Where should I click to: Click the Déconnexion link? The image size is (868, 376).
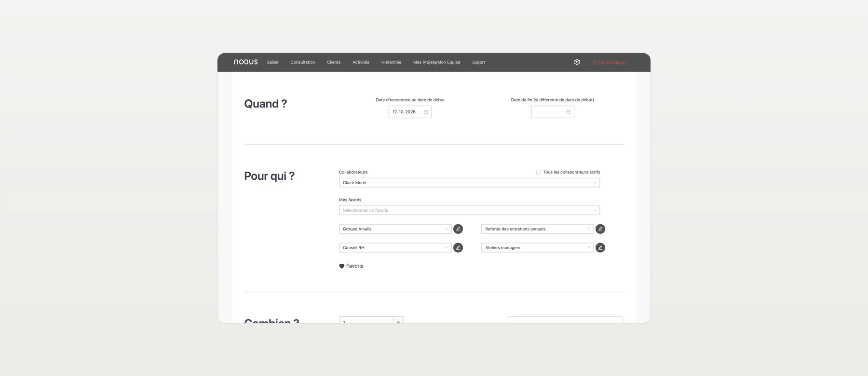pyautogui.click(x=609, y=62)
